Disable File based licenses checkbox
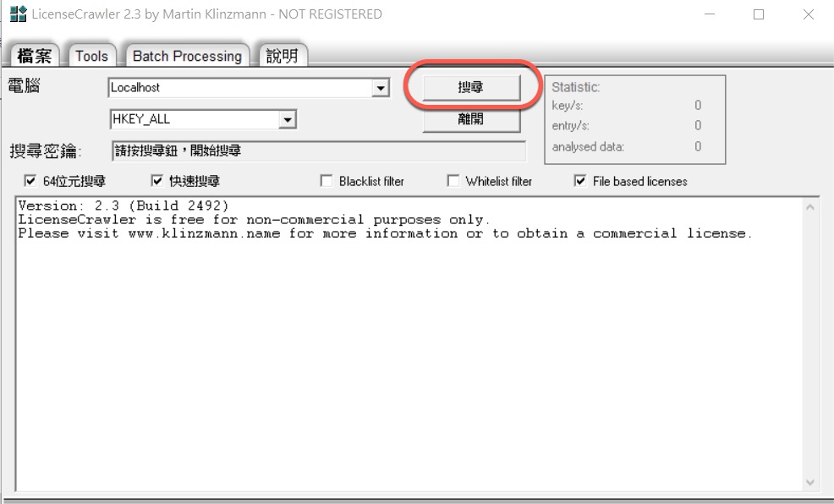 tap(580, 181)
